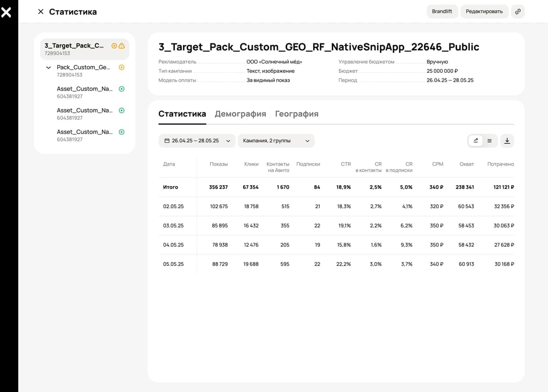
Task: Click the Подписки column header
Action: (x=308, y=164)
